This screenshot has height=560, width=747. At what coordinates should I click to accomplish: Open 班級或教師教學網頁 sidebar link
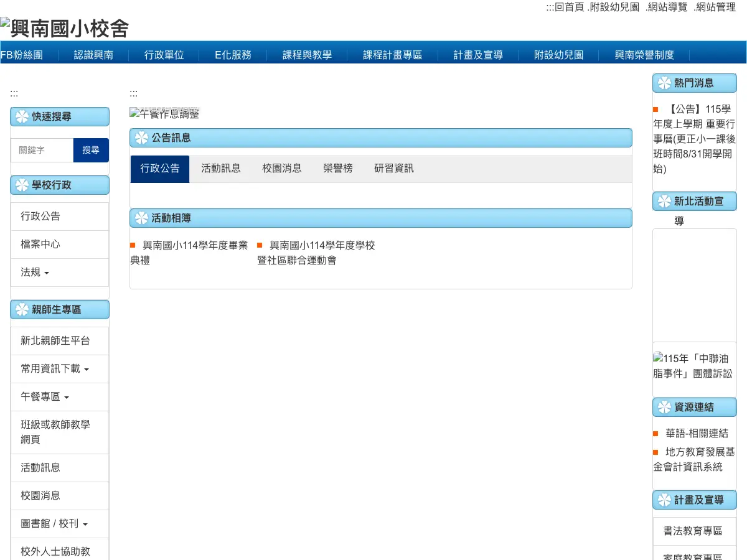[x=60, y=432]
